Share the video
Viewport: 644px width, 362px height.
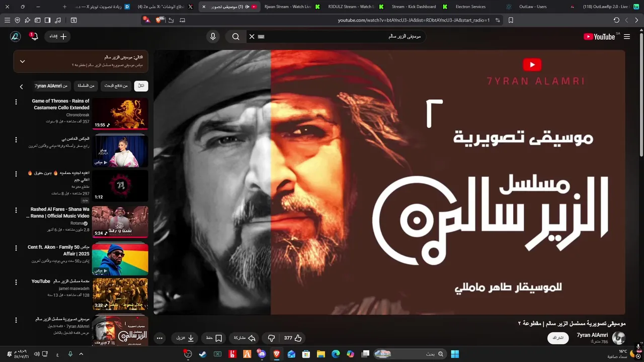[245, 338]
